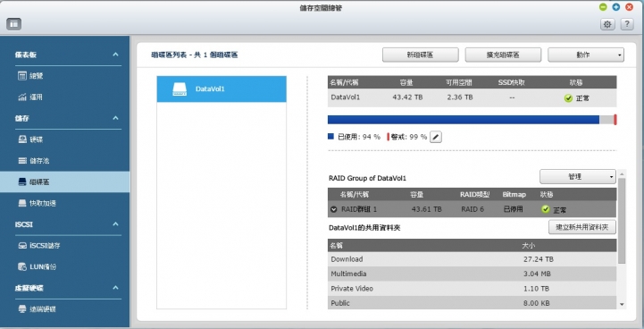Image resolution: width=644 pixels, height=329 pixels.
Task: Click green status icon in DataVol1 row
Action: point(568,97)
